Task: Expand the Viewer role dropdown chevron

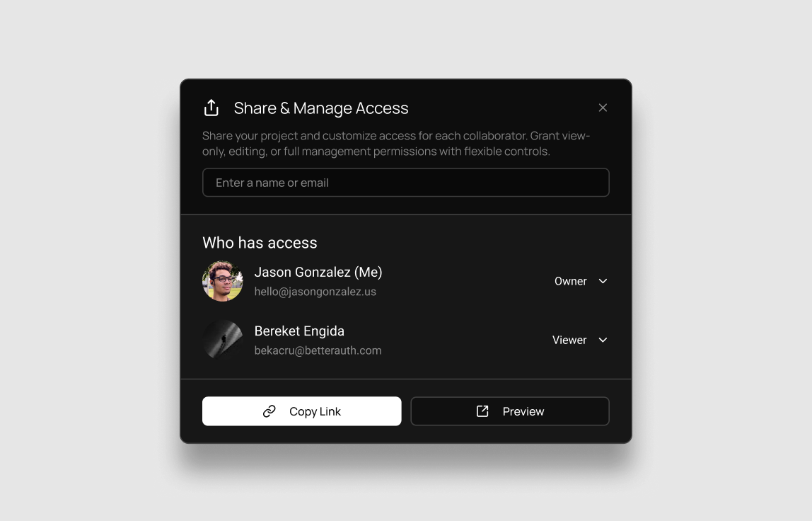Action: point(603,340)
